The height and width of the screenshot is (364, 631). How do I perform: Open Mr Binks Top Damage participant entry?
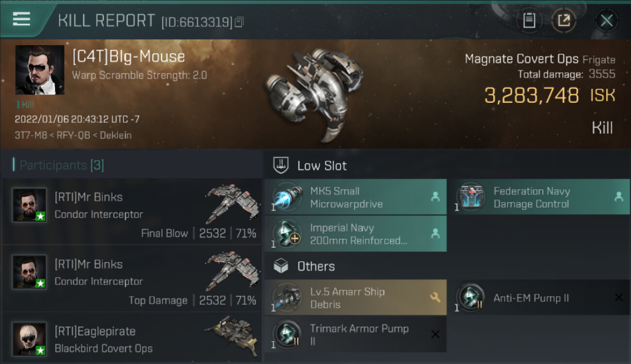click(132, 279)
